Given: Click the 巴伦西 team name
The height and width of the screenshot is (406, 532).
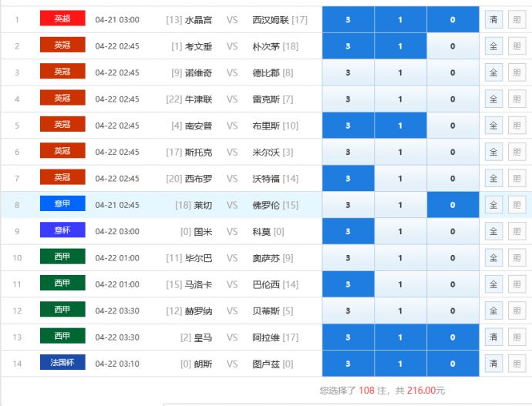Looking at the screenshot, I should pyautogui.click(x=265, y=284).
